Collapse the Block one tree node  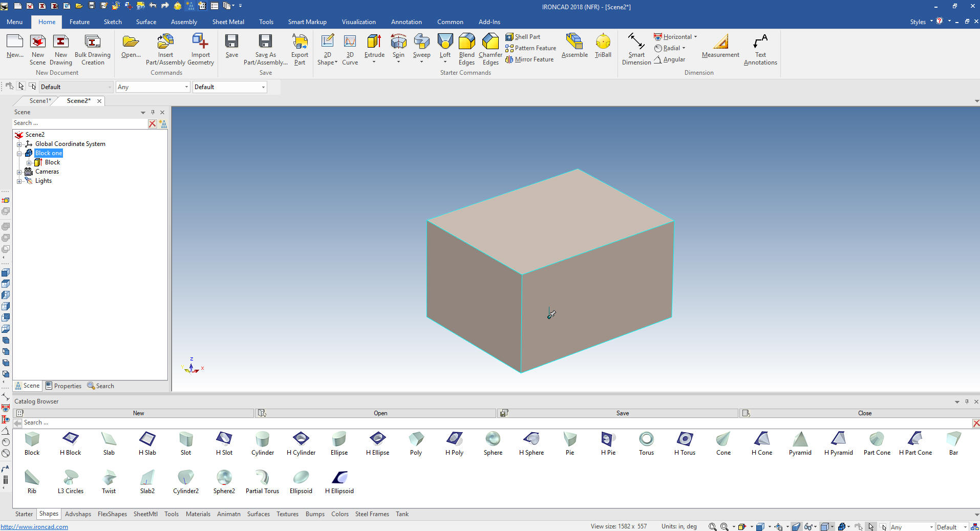(19, 154)
